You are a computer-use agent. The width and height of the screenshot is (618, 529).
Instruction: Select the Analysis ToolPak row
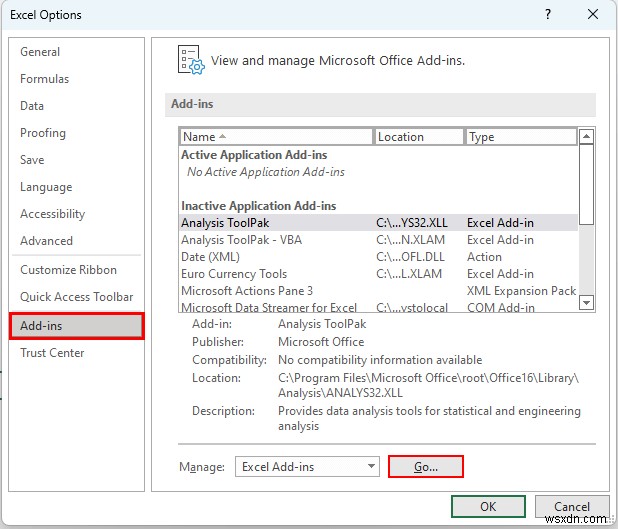pos(378,223)
